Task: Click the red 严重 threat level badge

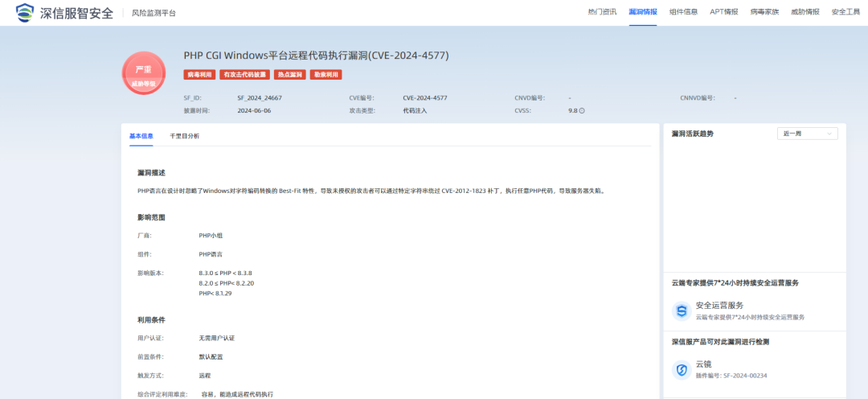Action: coord(143,73)
